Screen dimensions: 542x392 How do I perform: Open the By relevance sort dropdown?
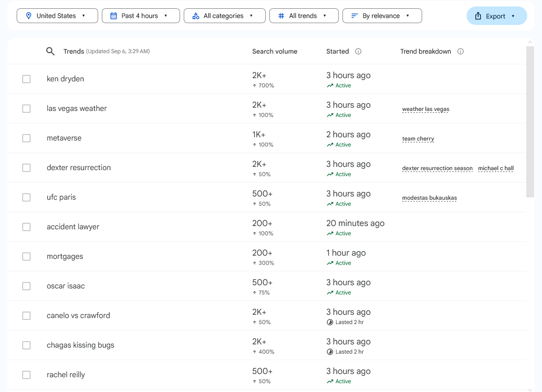coord(382,16)
